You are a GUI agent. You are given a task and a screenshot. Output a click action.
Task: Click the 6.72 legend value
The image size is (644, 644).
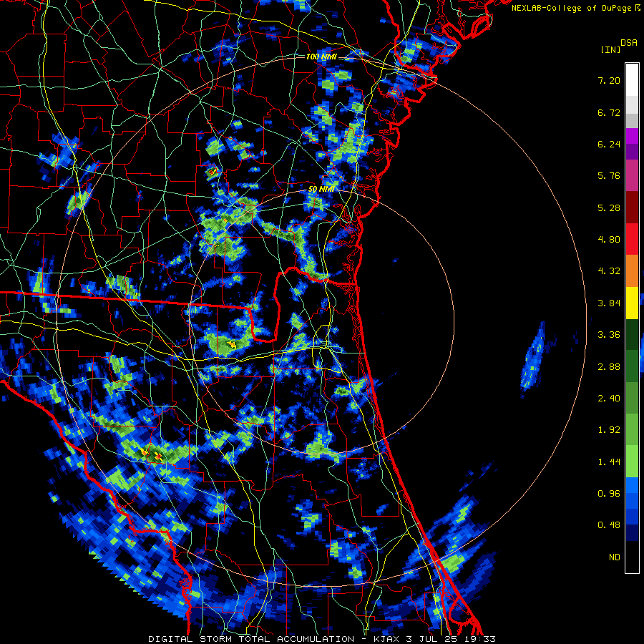609,112
